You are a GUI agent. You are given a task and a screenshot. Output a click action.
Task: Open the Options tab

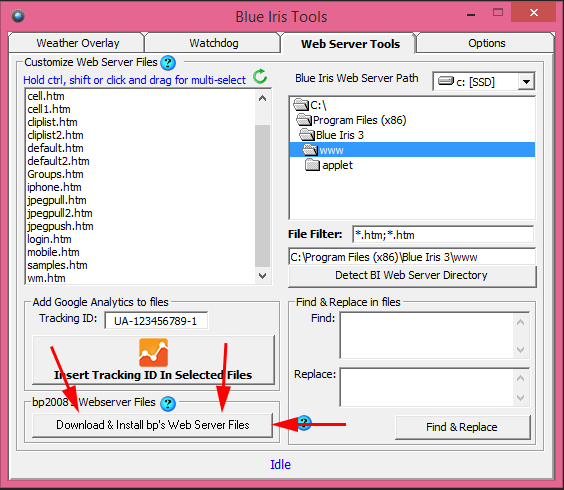point(486,43)
